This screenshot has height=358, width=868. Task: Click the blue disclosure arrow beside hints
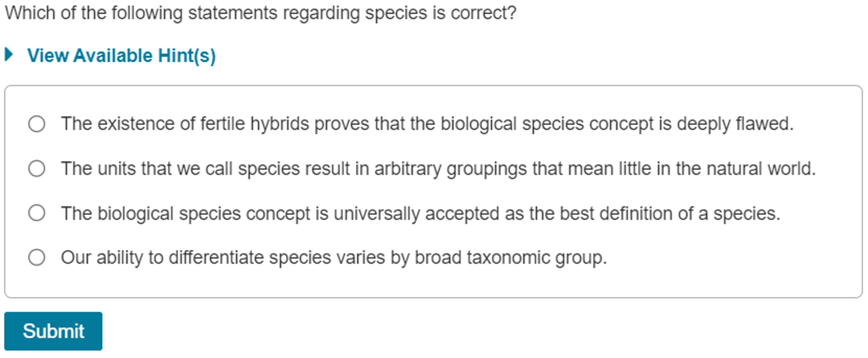click(x=9, y=55)
